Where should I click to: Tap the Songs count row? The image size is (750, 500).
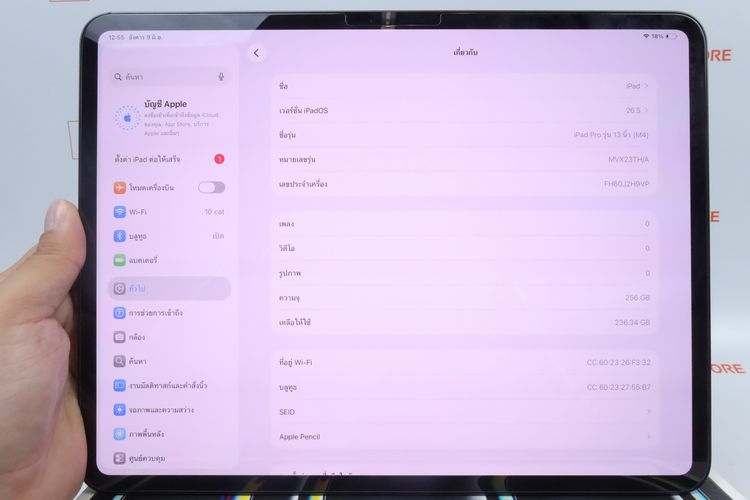pos(464,224)
